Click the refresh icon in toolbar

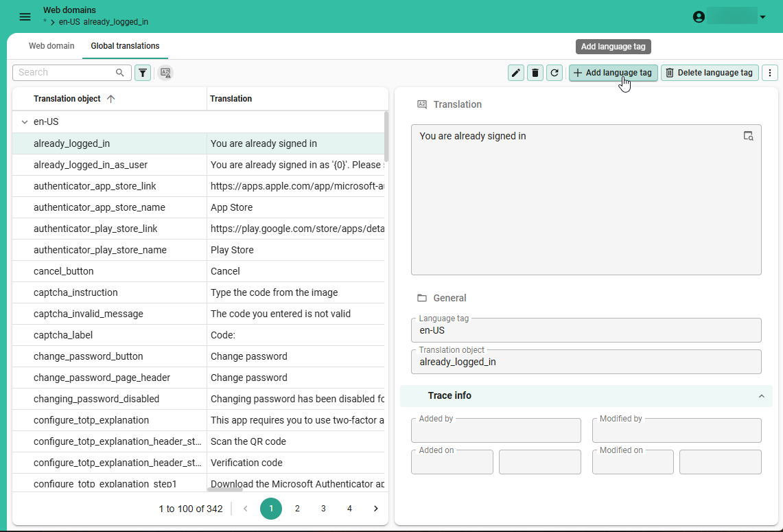point(554,73)
